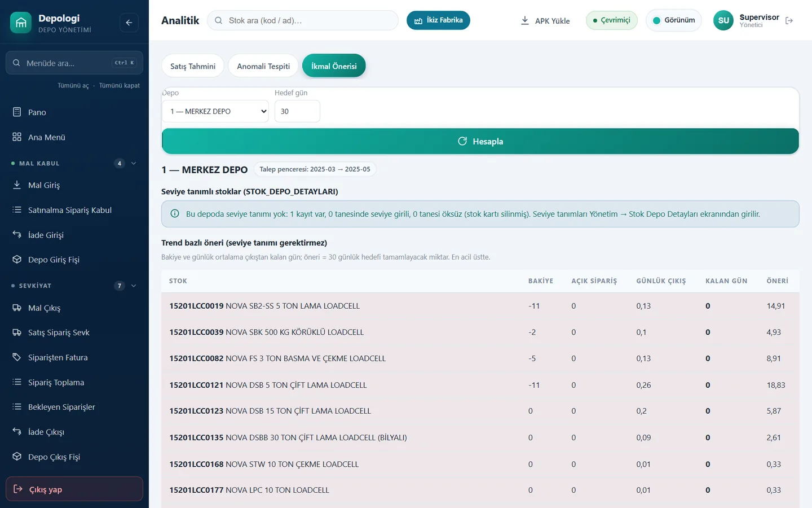Click the Bekleyen Siparişler list icon
This screenshot has height=508, width=812.
coord(17,406)
